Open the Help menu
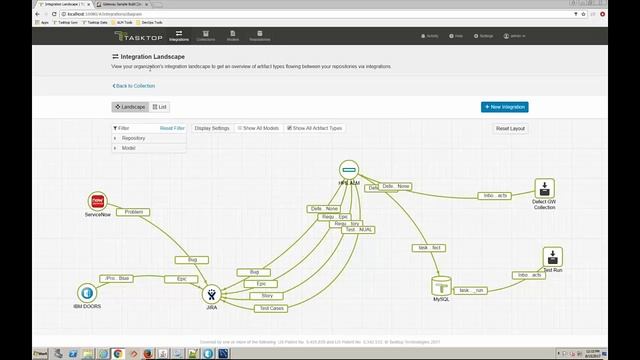 pyautogui.click(x=456, y=36)
